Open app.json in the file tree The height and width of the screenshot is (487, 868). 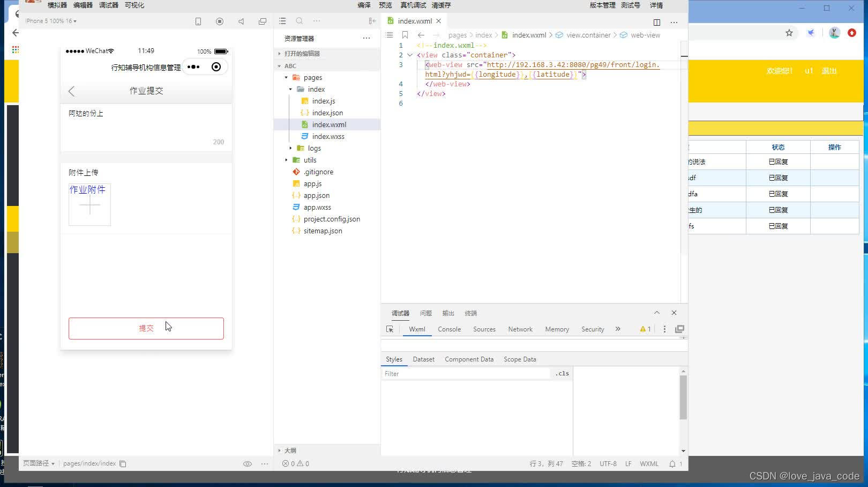coord(316,196)
